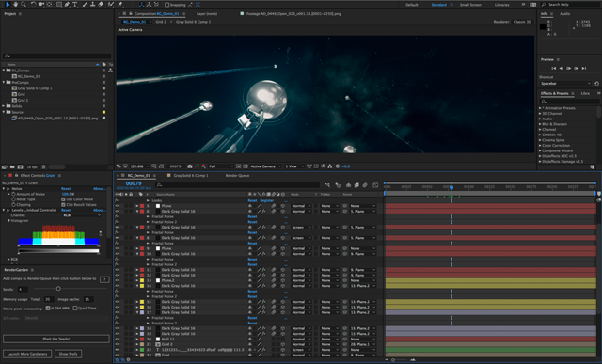Adjust the Seeds slider handle

[x=58, y=289]
